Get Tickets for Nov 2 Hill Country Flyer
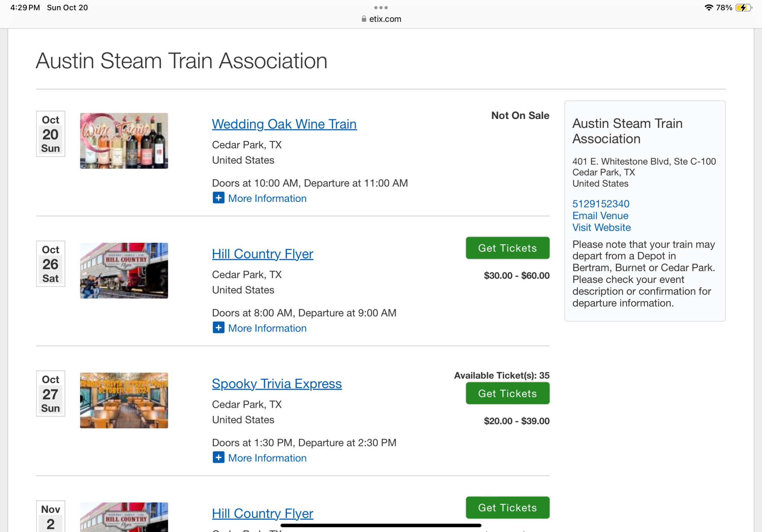This screenshot has width=762, height=532. (508, 507)
